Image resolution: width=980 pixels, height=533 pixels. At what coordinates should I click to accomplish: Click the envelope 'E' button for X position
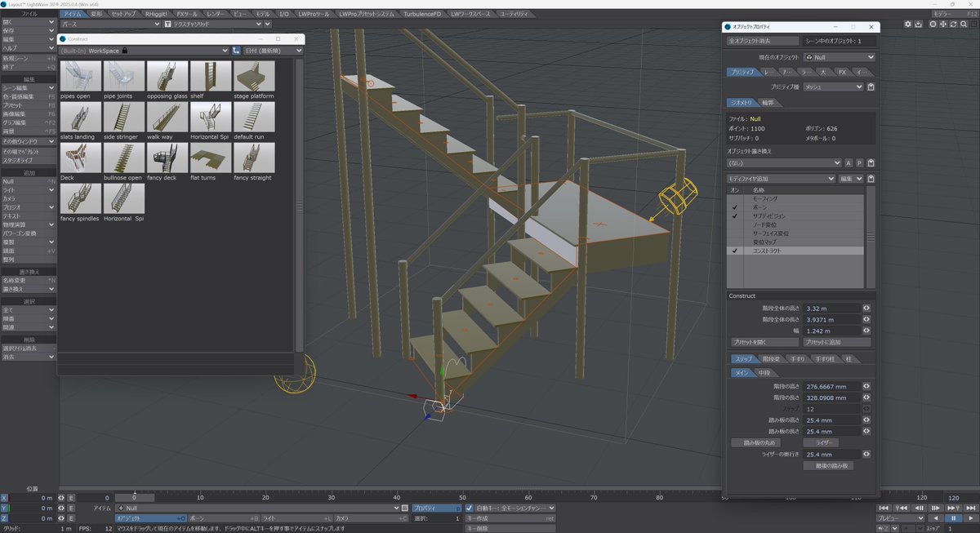(71, 497)
